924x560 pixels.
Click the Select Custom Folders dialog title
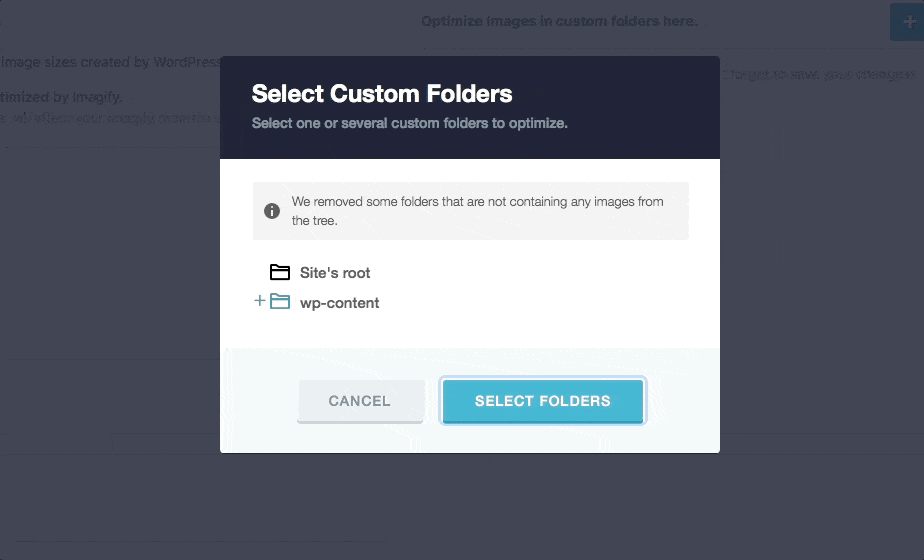(x=381, y=94)
